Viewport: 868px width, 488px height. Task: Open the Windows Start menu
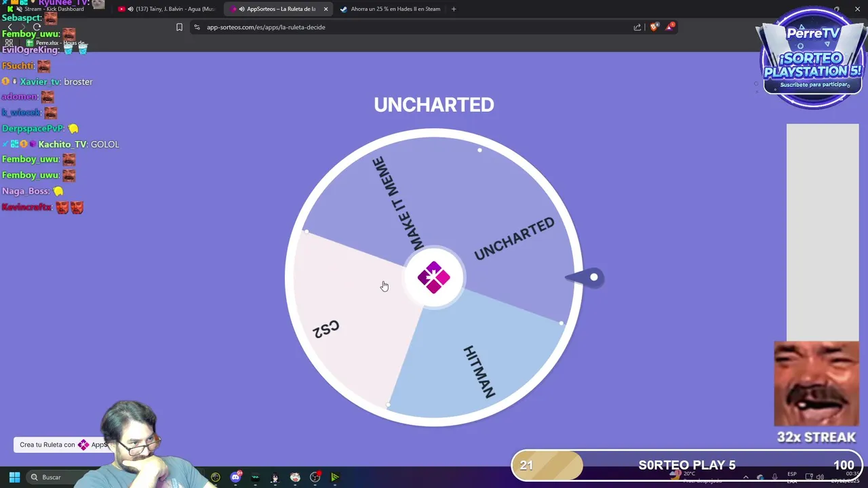click(14, 477)
